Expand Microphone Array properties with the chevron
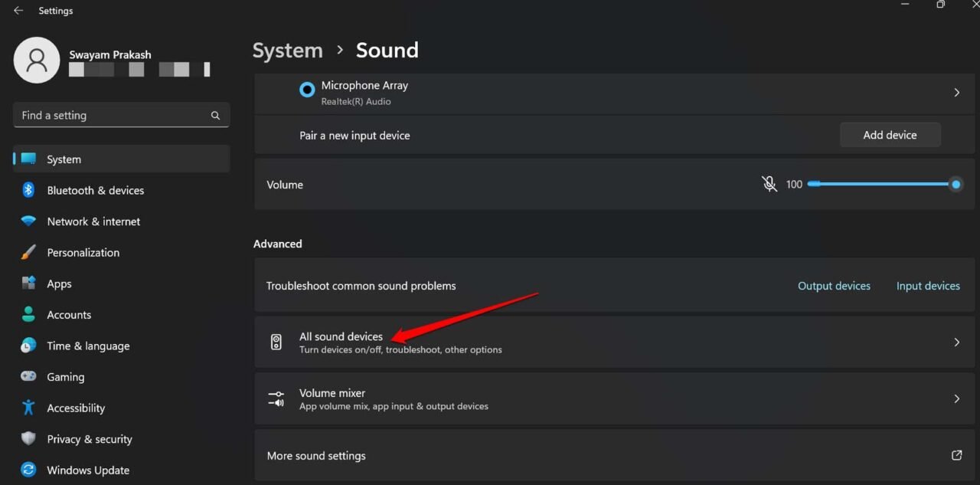 coord(956,92)
